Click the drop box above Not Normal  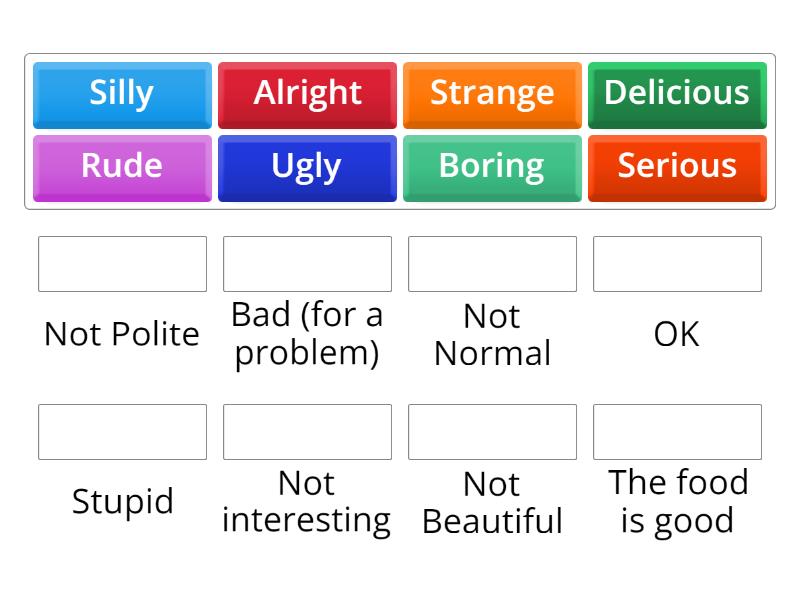(492, 264)
